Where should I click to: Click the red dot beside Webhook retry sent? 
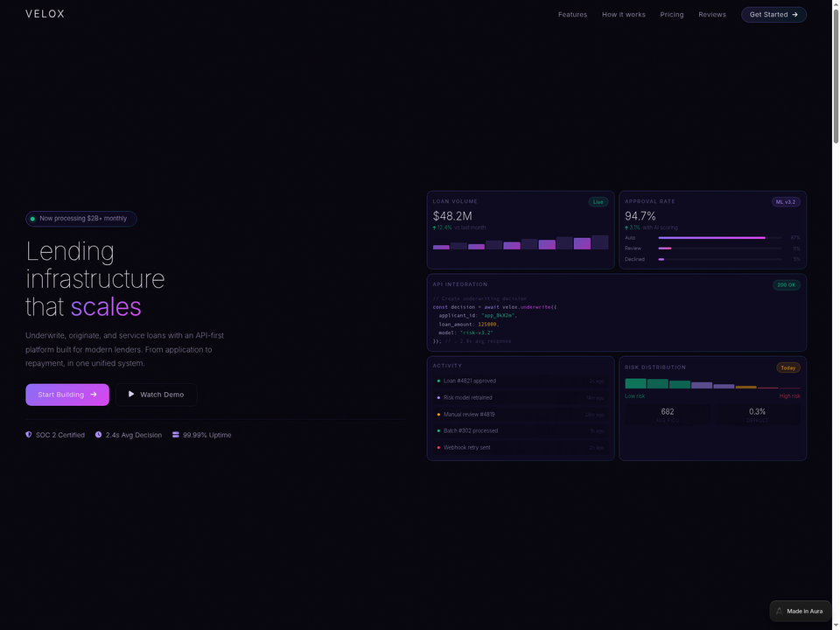click(x=438, y=447)
